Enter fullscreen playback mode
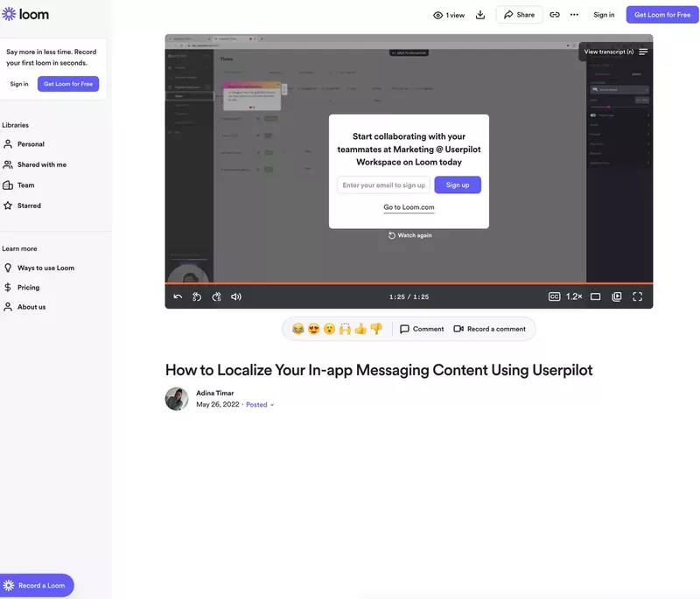This screenshot has height=599, width=700. 635,296
